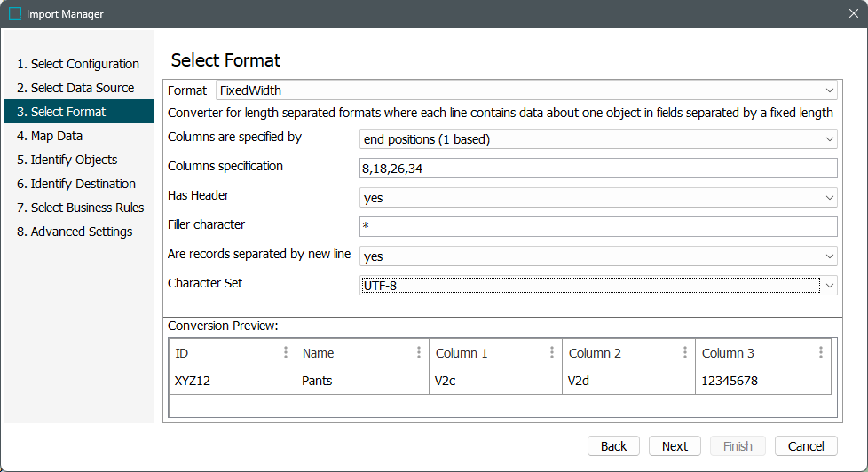Jump to the Identify Objects step
Screen dimensions: 868x472
[67, 160]
